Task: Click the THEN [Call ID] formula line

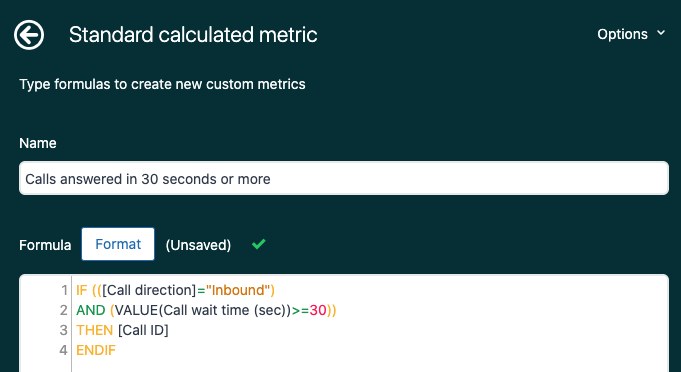Action: click(122, 330)
